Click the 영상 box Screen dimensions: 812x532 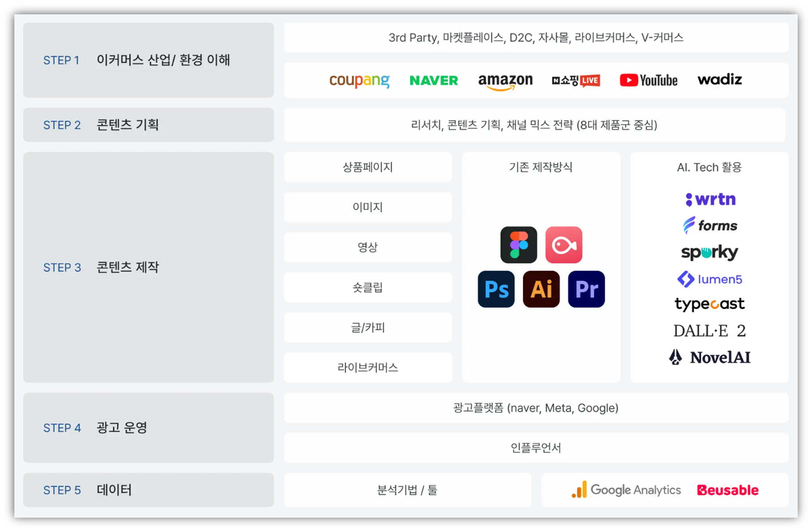click(x=368, y=247)
